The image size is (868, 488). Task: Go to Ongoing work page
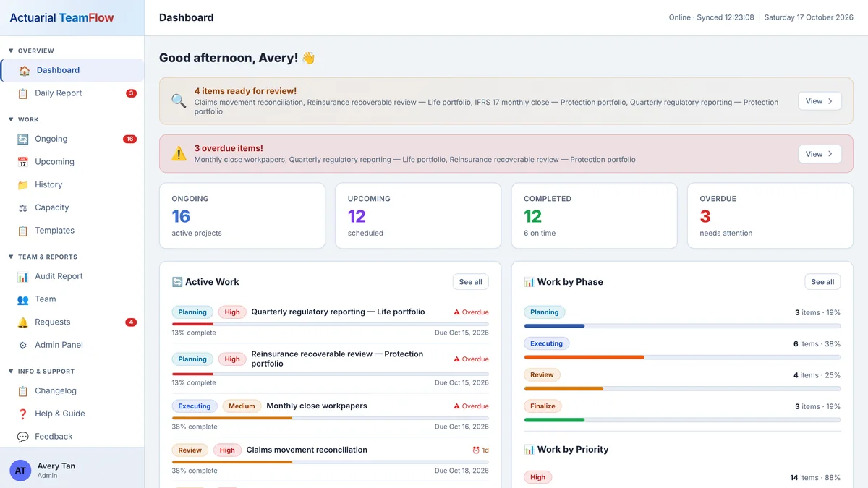point(72,139)
